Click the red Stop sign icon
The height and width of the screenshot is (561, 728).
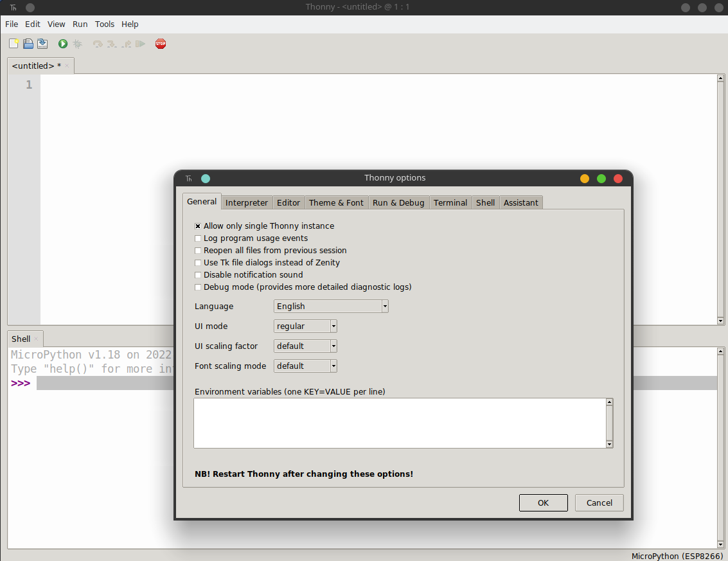161,44
